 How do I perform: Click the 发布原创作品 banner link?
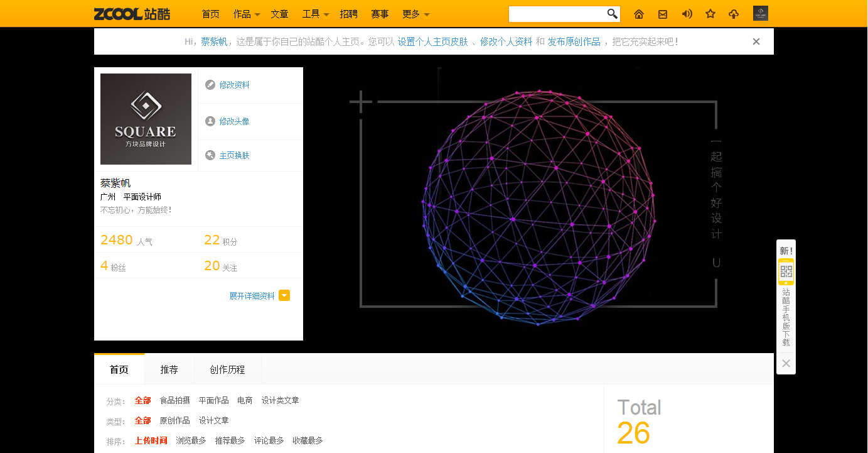tap(574, 41)
